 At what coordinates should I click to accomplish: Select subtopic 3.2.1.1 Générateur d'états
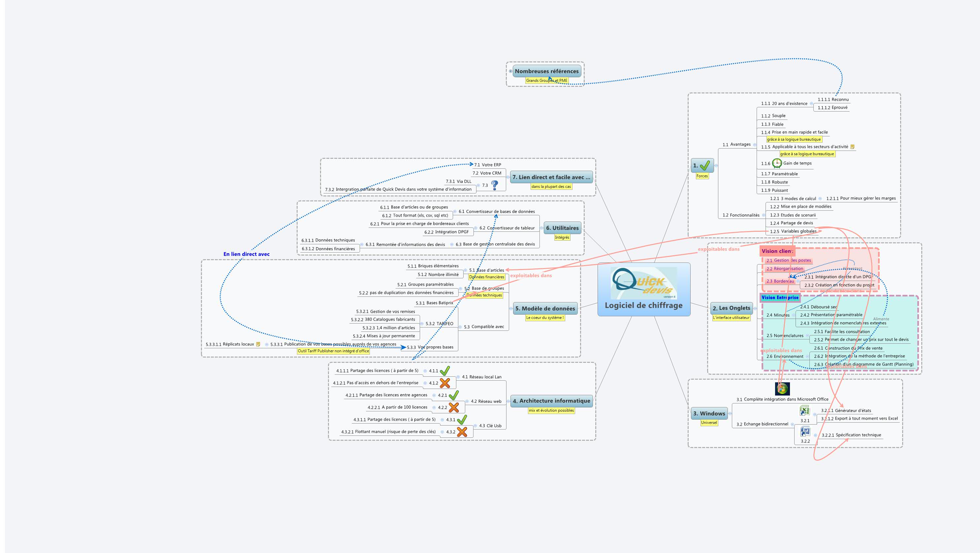[x=846, y=410]
